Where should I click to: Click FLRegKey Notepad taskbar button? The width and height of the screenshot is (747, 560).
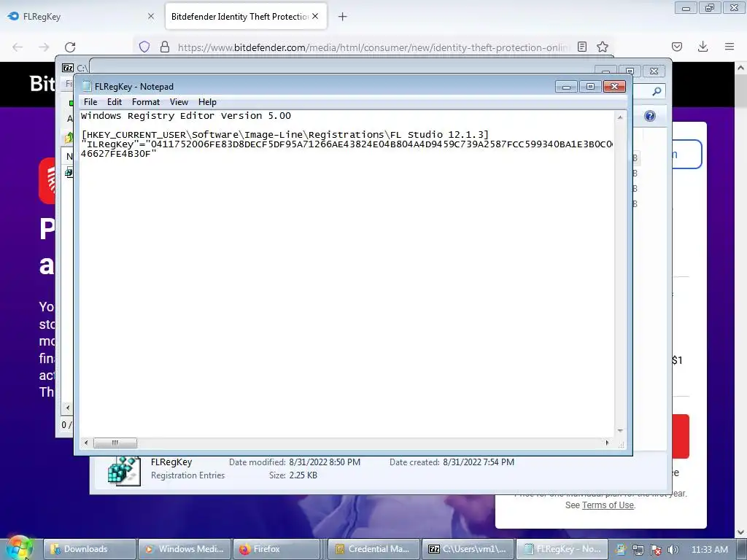(562, 549)
